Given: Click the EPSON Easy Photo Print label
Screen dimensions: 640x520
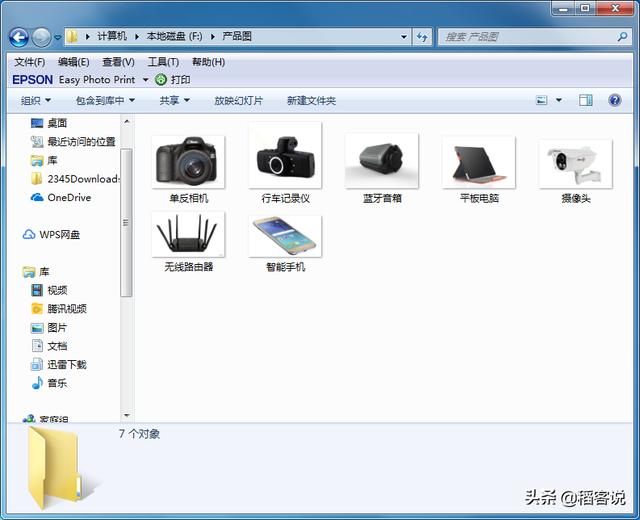Looking at the screenshot, I should pyautogui.click(x=73, y=80).
